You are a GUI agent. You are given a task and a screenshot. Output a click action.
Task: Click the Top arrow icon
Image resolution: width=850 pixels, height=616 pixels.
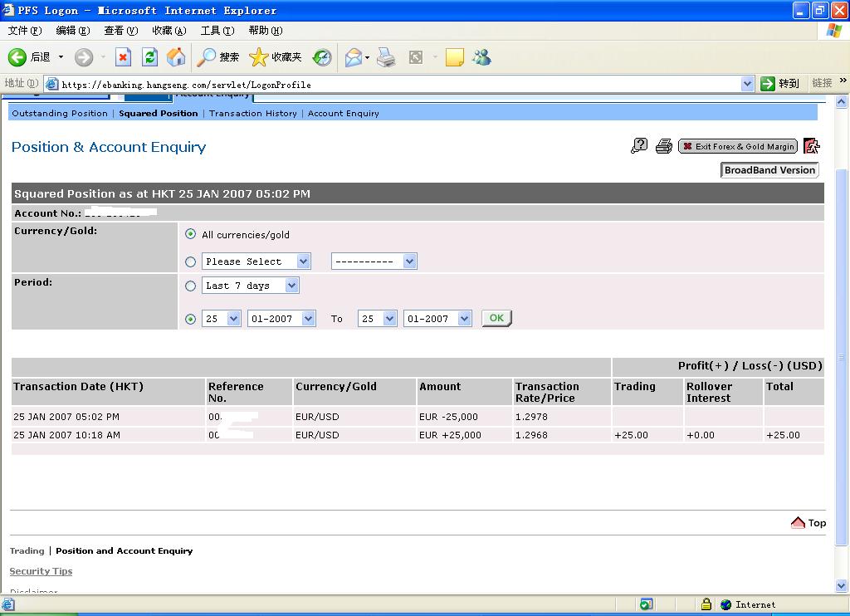pos(799,523)
